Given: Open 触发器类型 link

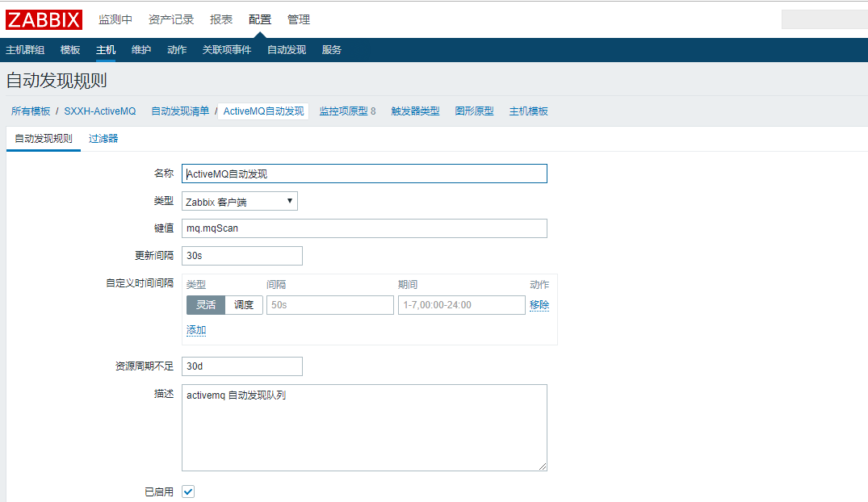Looking at the screenshot, I should point(415,111).
